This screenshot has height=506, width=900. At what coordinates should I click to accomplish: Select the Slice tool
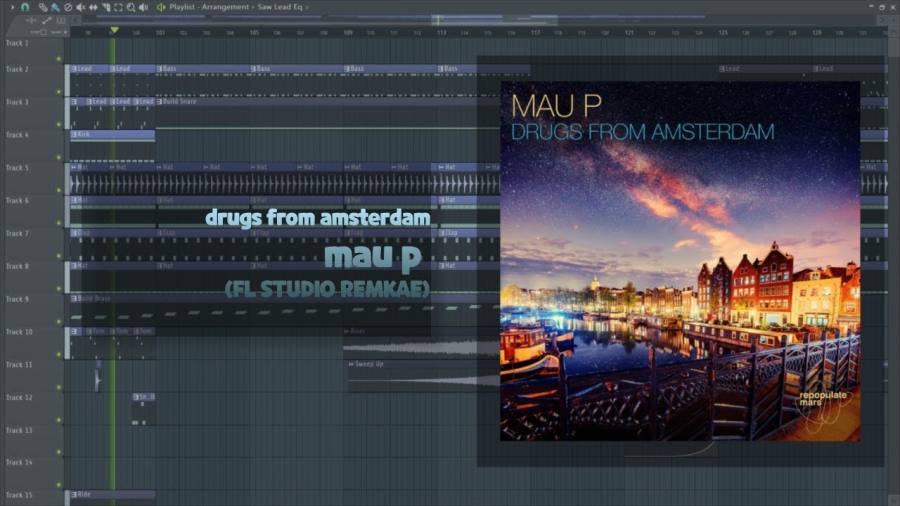pos(106,7)
